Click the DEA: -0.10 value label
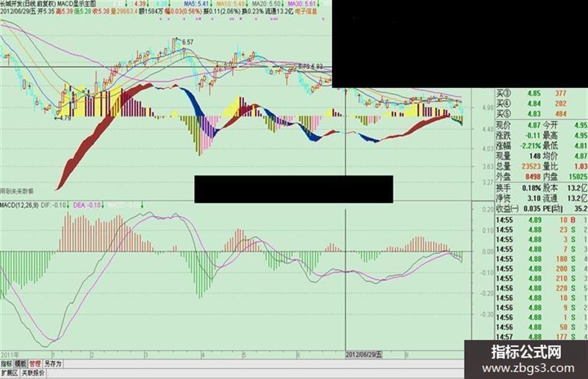Image resolution: width=588 pixels, height=379 pixels. pyautogui.click(x=87, y=205)
